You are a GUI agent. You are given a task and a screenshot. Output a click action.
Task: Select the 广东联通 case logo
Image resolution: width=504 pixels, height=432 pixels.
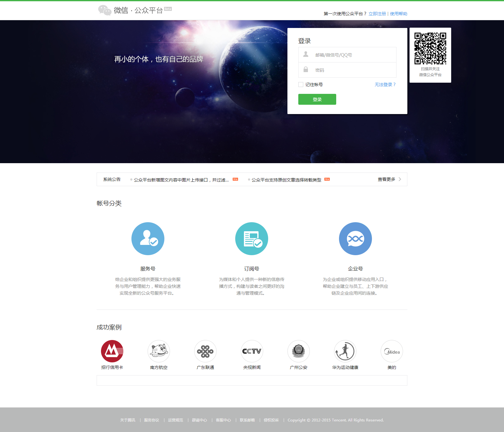(x=205, y=351)
